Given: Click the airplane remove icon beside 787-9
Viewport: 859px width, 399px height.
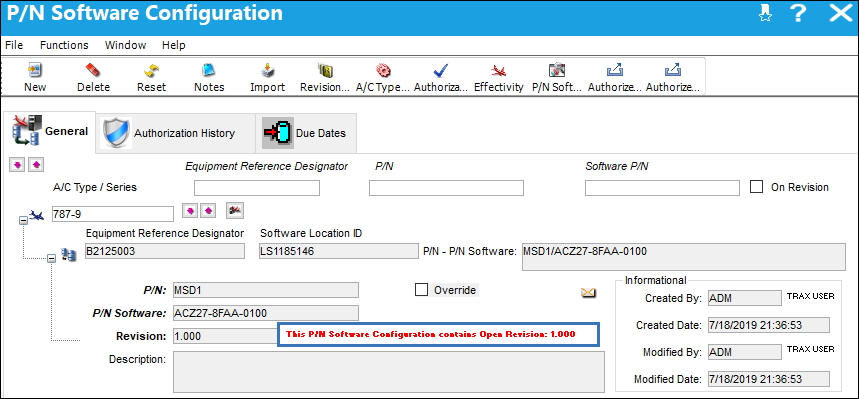Looking at the screenshot, I should 235,210.
